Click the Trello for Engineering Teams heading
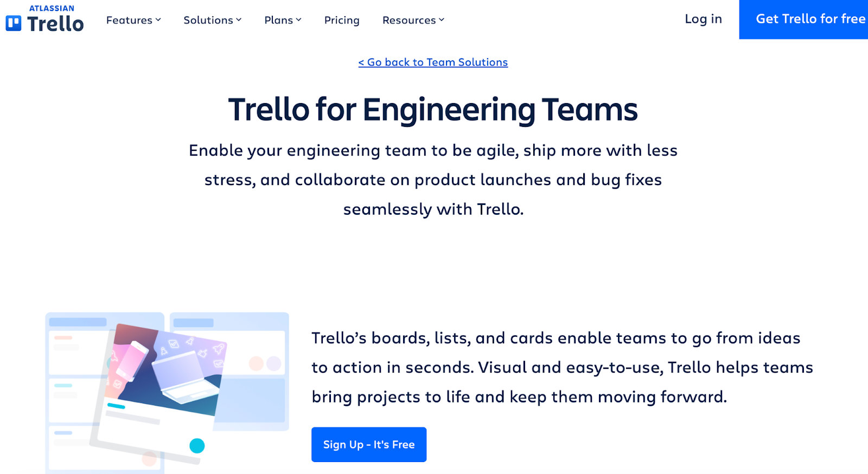868x474 pixels. point(433,110)
